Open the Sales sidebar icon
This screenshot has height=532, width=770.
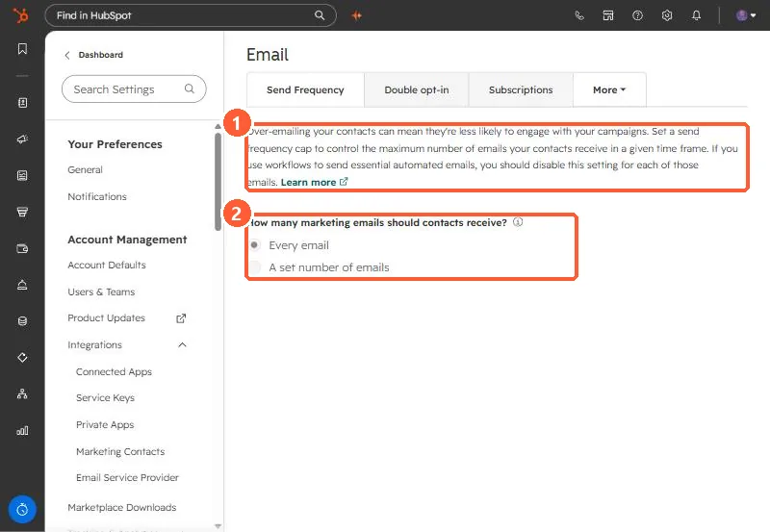coord(22,212)
